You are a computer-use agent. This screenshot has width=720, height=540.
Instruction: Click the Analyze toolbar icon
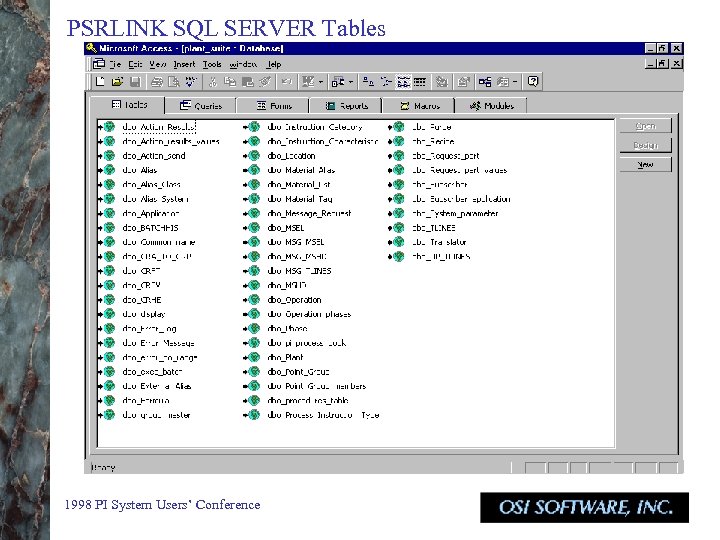(x=338, y=82)
